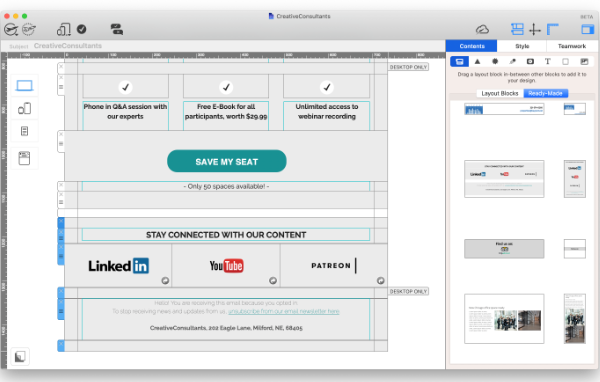Image resolution: width=600 pixels, height=382 pixels.
Task: Select the mobile devices view icon
Action: click(x=24, y=109)
